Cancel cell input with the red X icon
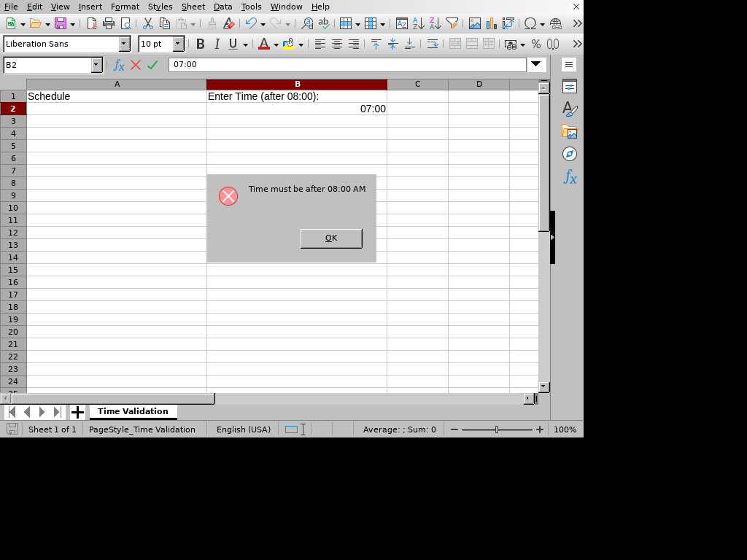Screen dimensions: 747x560 [136, 65]
